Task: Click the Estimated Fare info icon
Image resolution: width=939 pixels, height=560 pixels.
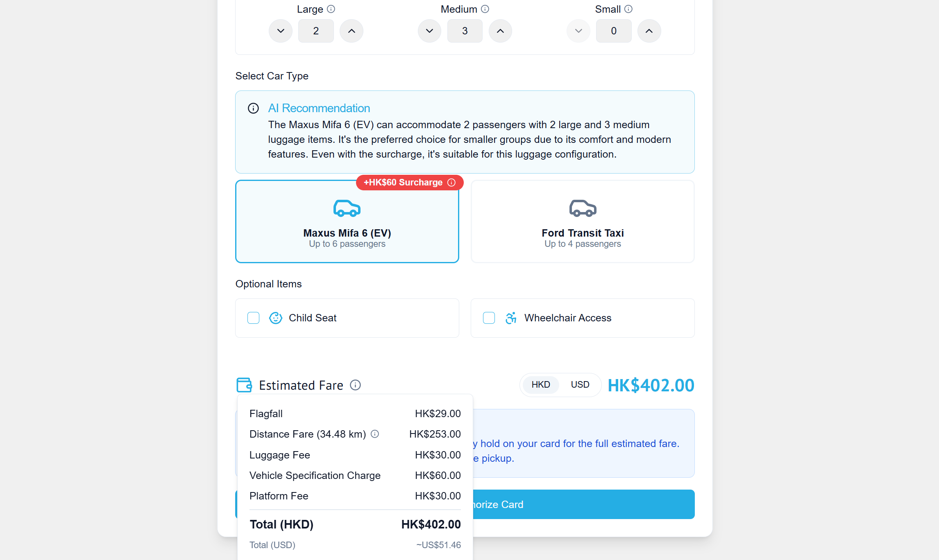Action: [355, 385]
